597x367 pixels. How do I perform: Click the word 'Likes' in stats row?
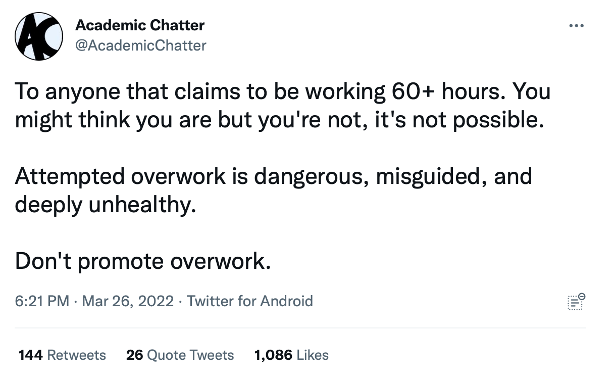point(312,355)
